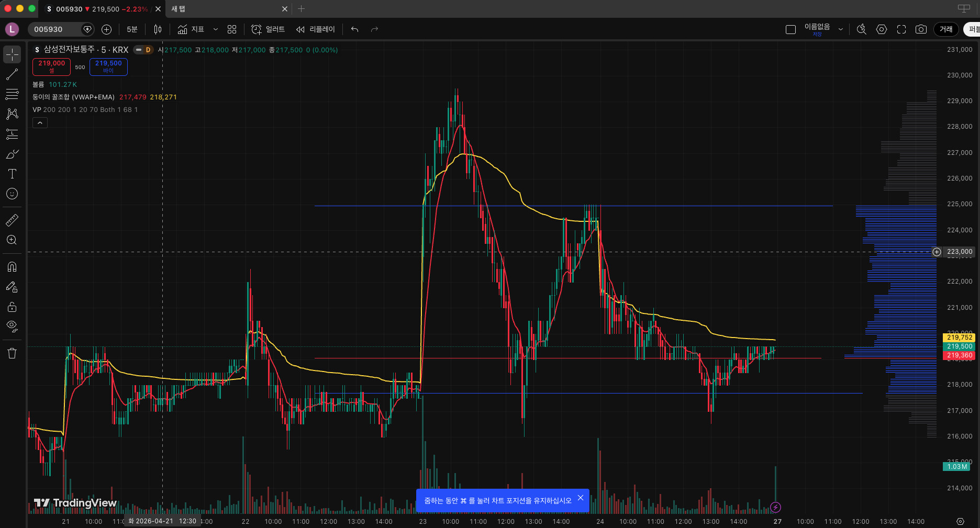The image size is (980, 528).
Task: Toggle lock all drawing tools
Action: [12, 307]
